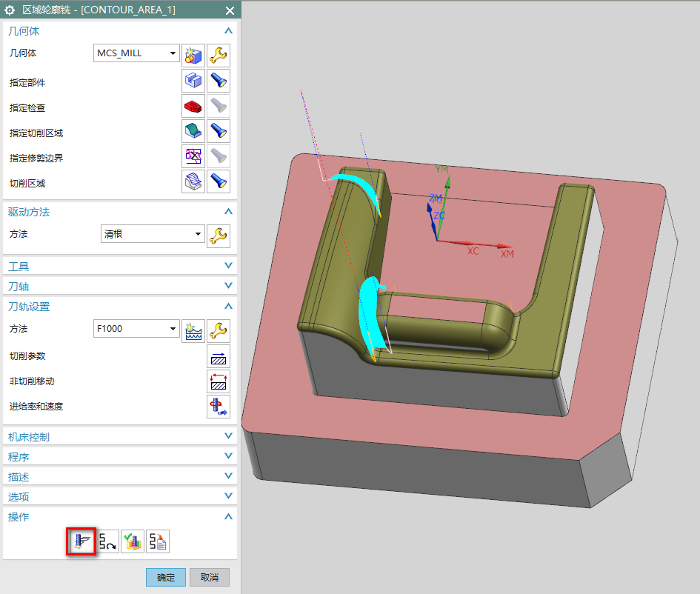This screenshot has height=594, width=700.
Task: Click the List toolpath icon
Action: click(x=158, y=542)
